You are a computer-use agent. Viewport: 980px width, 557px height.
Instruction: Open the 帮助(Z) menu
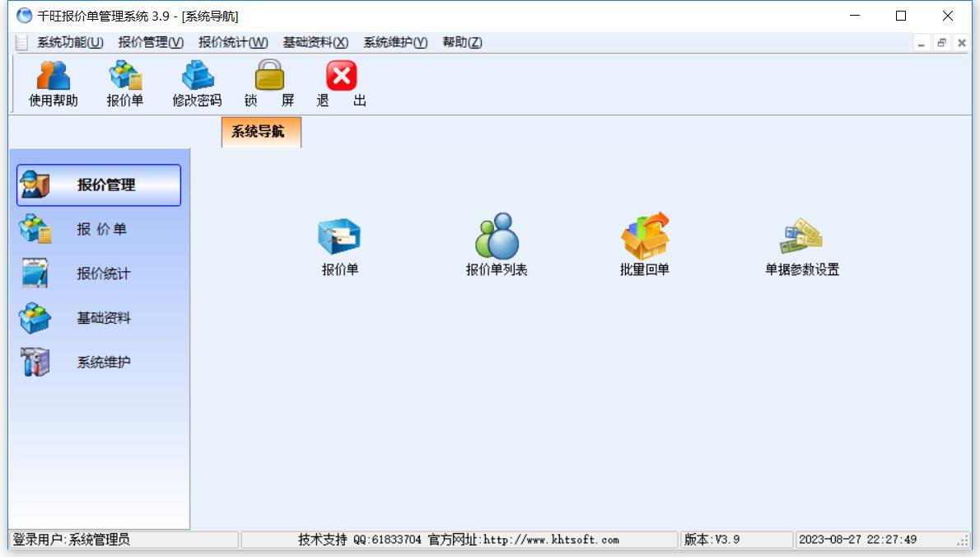click(x=463, y=43)
